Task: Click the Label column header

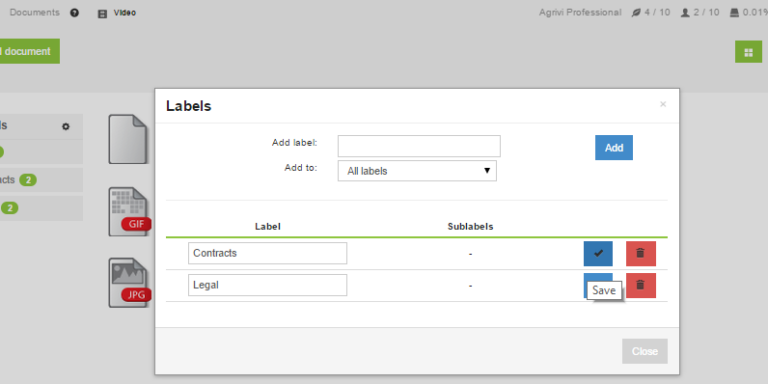Action: 267,227
